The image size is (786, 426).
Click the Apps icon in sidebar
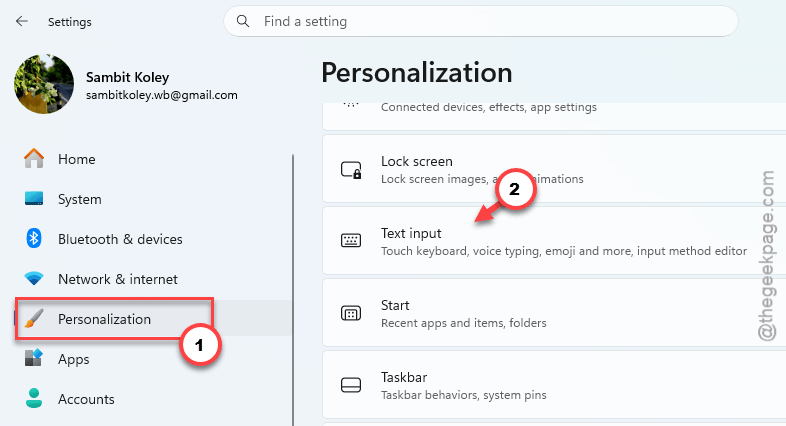(34, 358)
